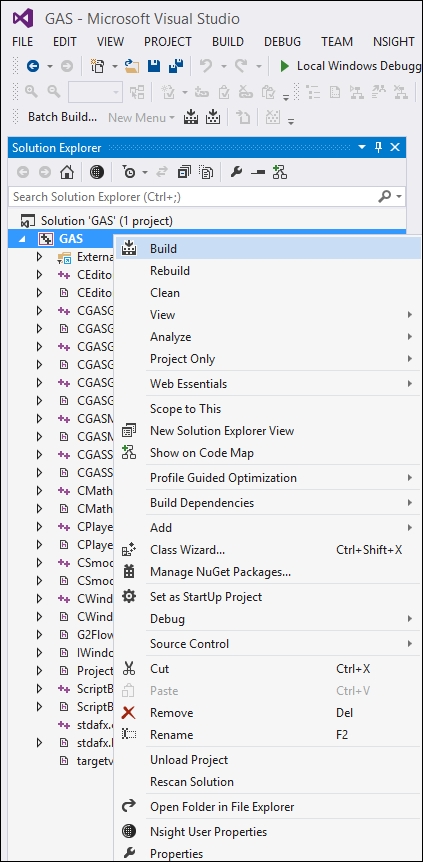Click the Preview Selected Items dash icon
The image size is (423, 862).
click(x=257, y=173)
